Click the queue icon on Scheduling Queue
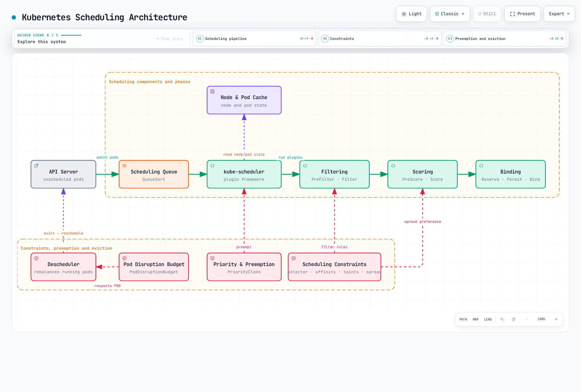Viewport: 581px width, 392px height. click(124, 166)
